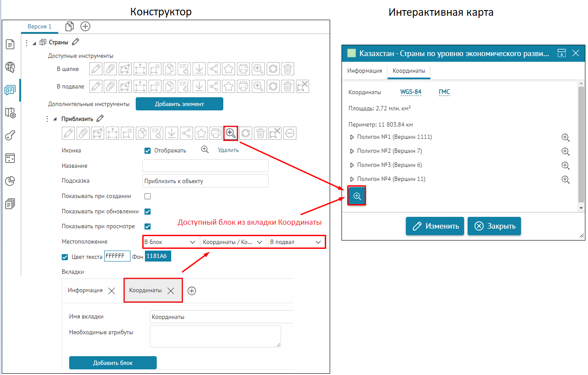Click the 1181A6 background color field
Image resolution: width=588 pixels, height=375 pixels.
tap(158, 256)
